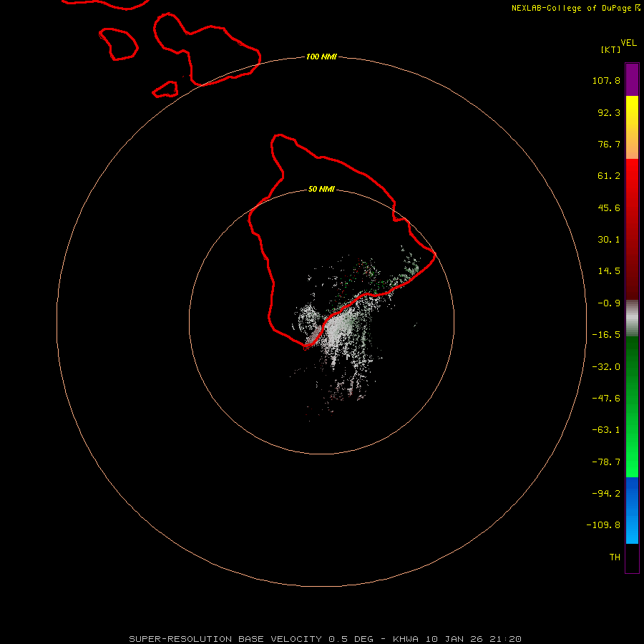This screenshot has height=644, width=644.
Task: Click the 50 NMI range ring label
Action: (x=321, y=190)
